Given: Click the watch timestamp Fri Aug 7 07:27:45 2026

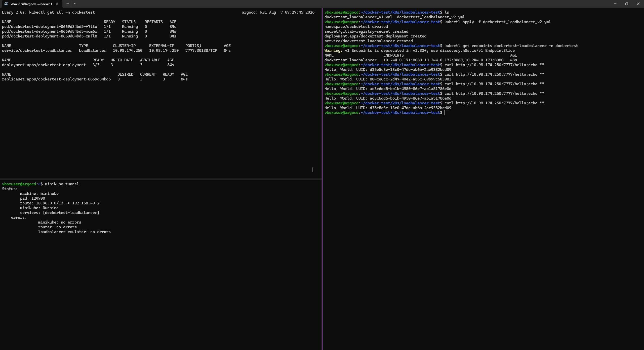Looking at the screenshot, I should pyautogui.click(x=287, y=12).
